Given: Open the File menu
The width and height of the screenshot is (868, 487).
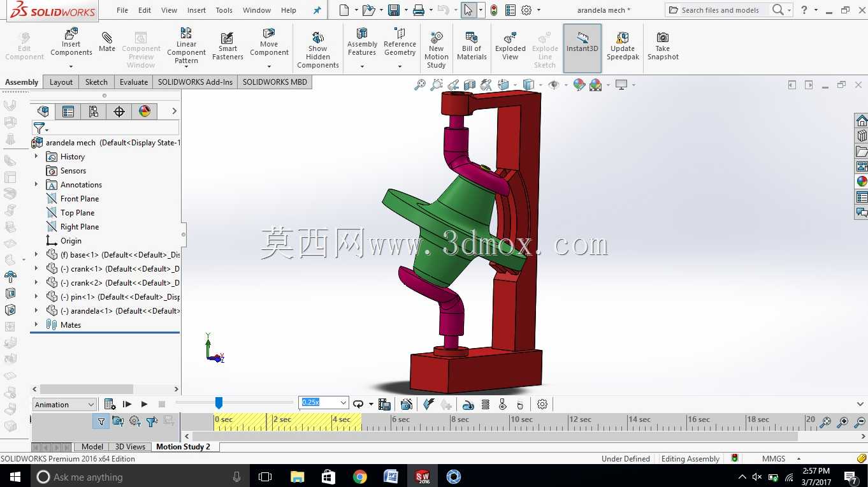Looking at the screenshot, I should 122,10.
